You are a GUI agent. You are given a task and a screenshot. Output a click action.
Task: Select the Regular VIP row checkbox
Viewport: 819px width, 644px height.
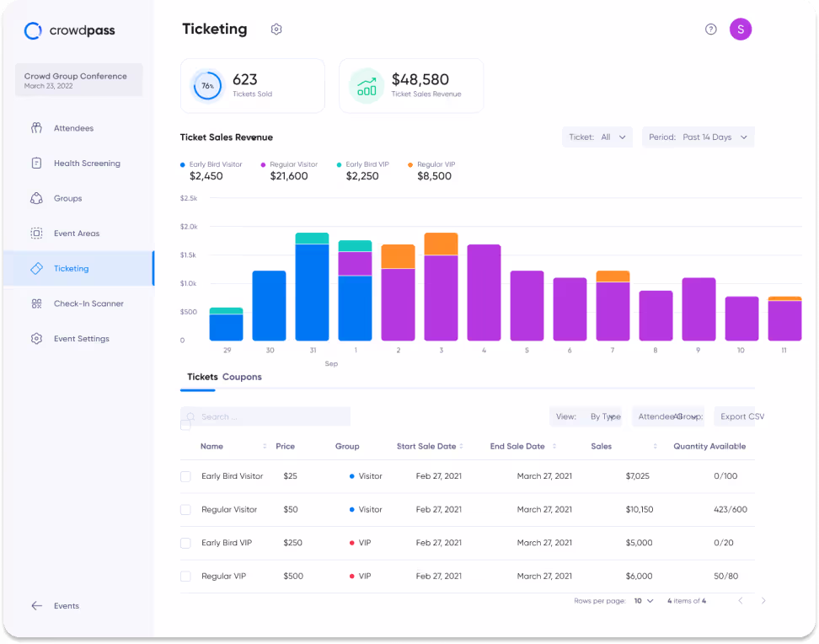click(185, 576)
